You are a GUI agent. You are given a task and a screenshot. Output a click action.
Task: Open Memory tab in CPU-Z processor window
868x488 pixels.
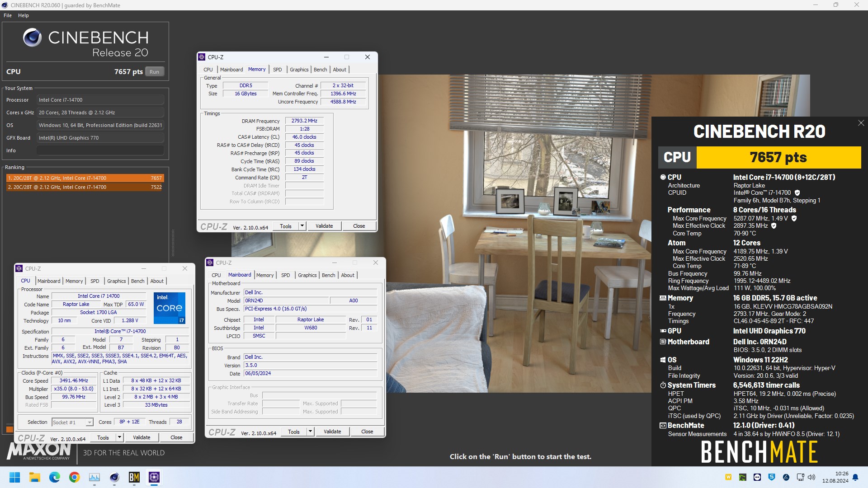(74, 281)
